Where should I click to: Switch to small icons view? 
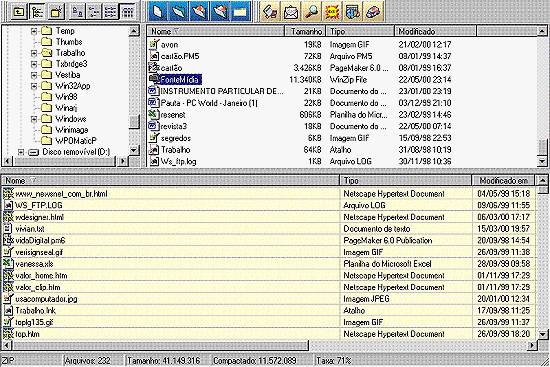click(94, 12)
